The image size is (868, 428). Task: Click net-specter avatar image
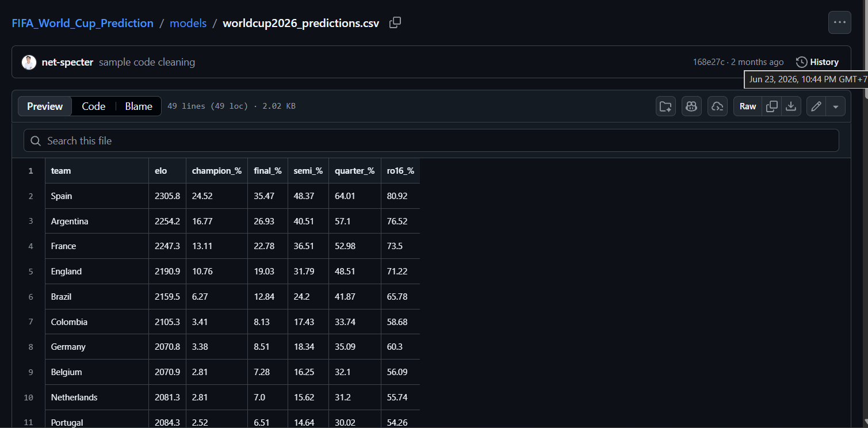pyautogui.click(x=29, y=62)
